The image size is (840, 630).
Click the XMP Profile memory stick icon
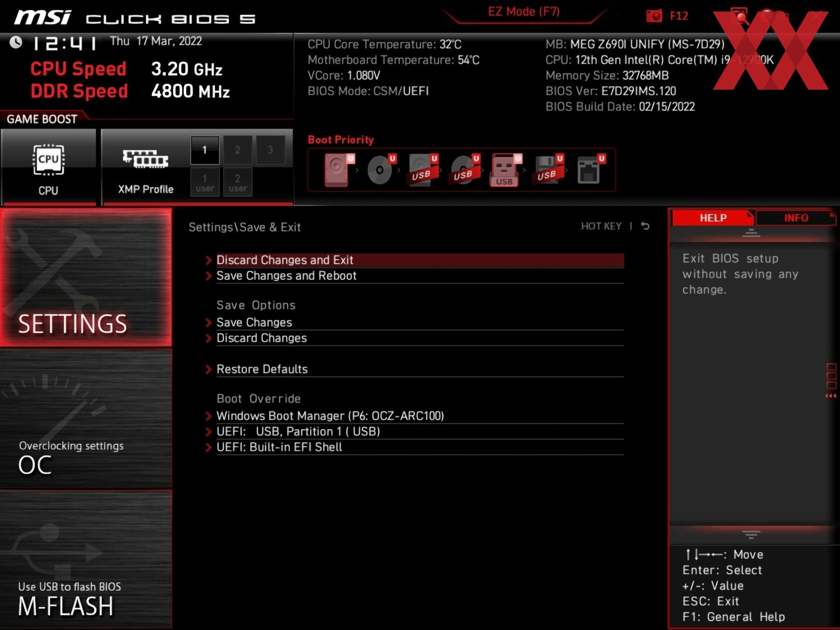145,159
